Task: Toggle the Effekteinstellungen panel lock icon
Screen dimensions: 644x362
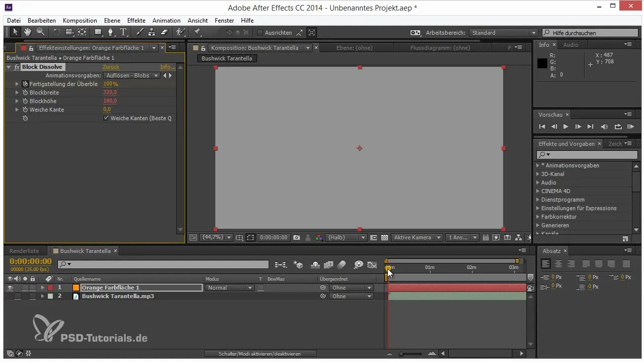Action: (x=31, y=48)
